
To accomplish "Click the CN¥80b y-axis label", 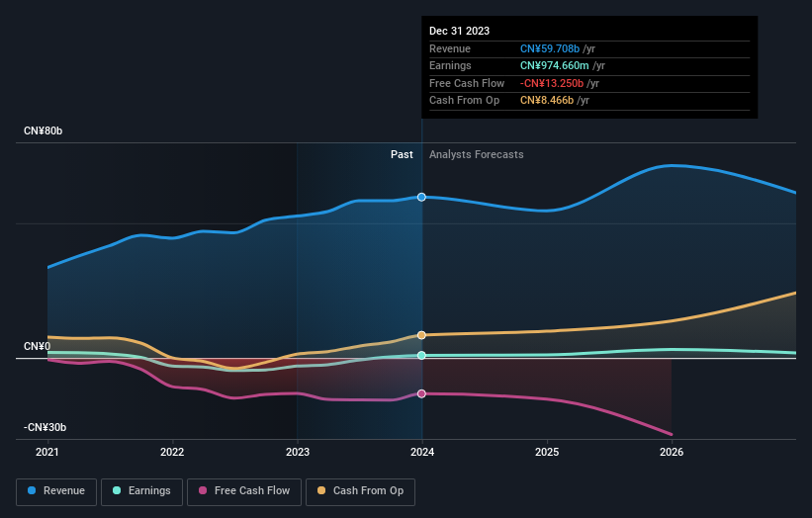I will click(x=43, y=130).
